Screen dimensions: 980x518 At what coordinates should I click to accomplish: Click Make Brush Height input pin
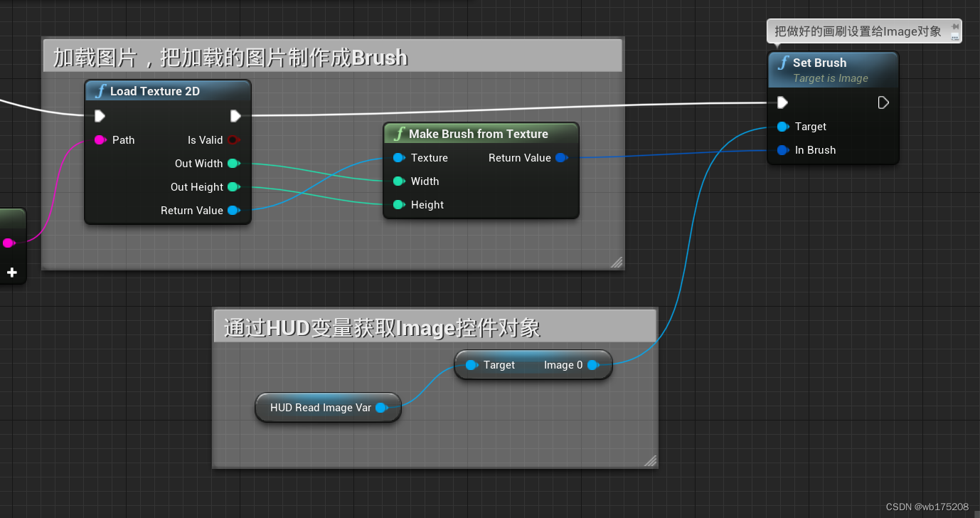coord(399,205)
